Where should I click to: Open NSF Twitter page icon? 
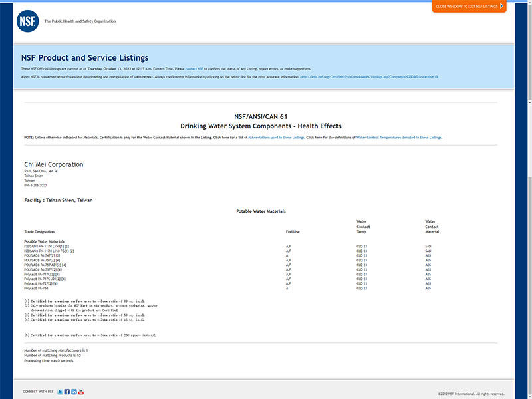[60, 392]
